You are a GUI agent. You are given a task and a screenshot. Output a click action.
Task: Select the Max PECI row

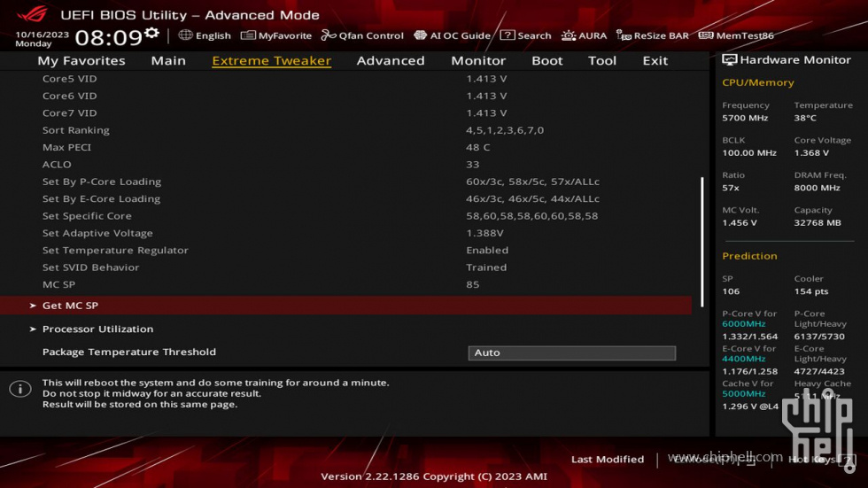346,147
